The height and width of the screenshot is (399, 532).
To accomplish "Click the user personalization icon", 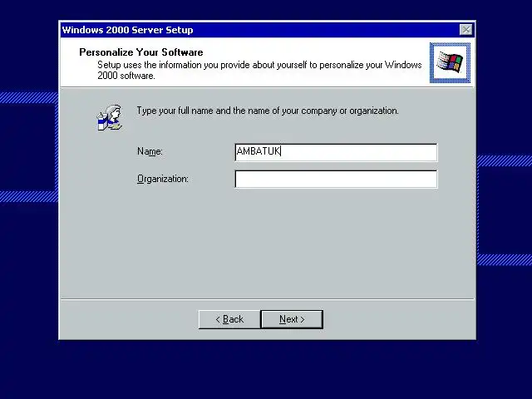I will pyautogui.click(x=109, y=118).
